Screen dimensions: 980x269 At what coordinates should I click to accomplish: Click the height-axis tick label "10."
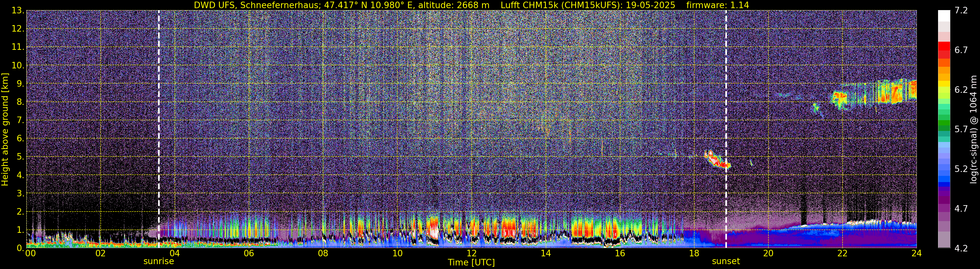[18, 65]
